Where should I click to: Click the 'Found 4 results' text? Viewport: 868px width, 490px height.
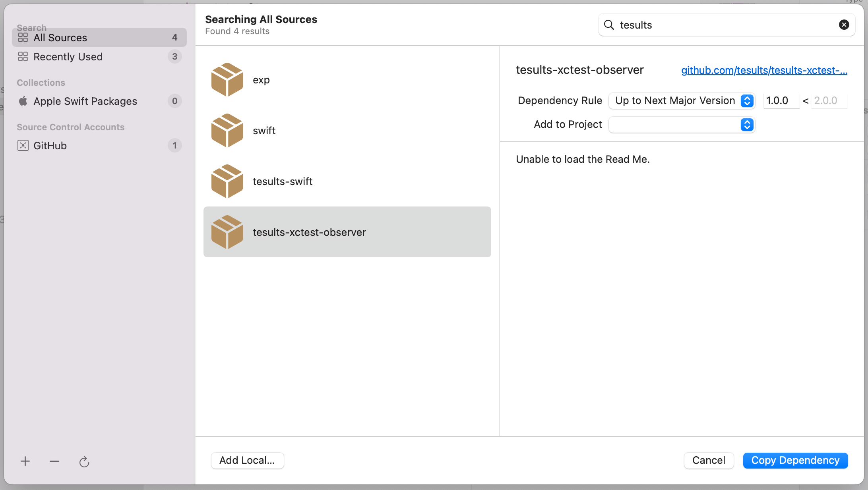click(x=237, y=31)
